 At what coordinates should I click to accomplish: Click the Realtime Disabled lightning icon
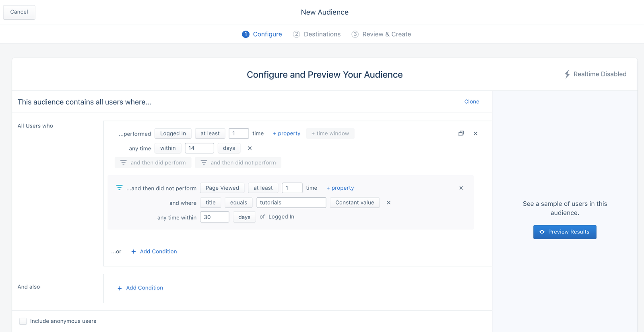coord(567,74)
